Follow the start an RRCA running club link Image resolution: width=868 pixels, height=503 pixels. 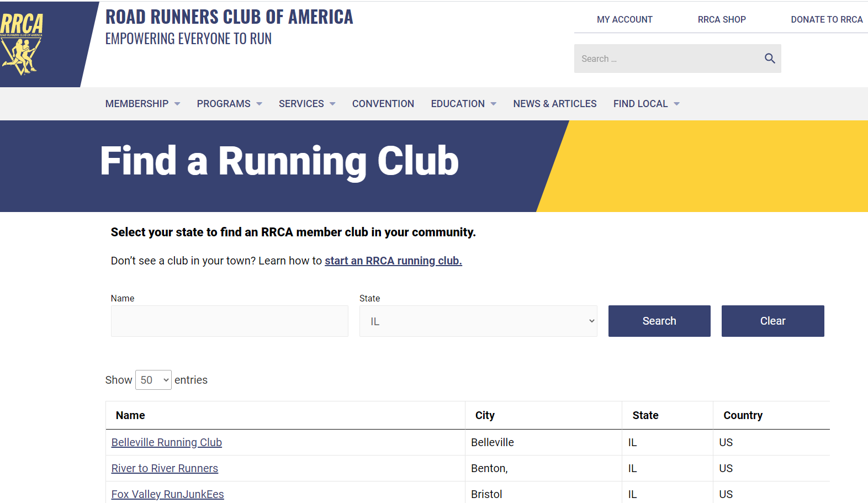point(393,261)
